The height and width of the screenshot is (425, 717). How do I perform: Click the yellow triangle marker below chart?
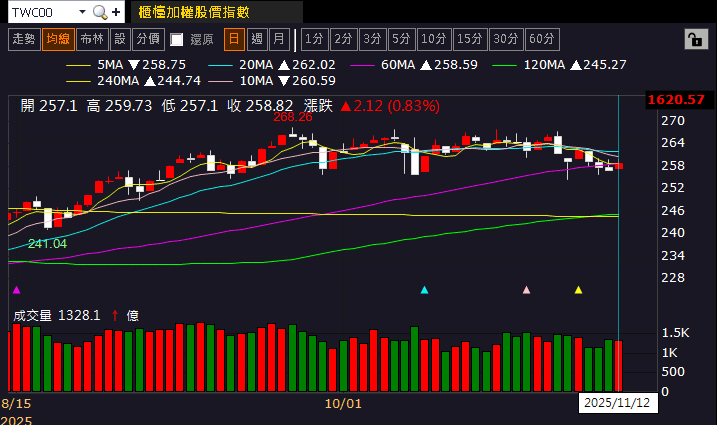578,290
